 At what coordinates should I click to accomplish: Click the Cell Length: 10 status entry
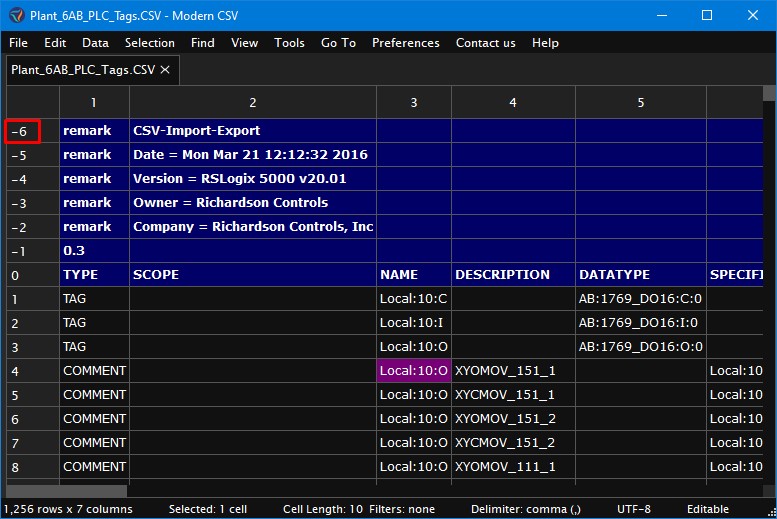pyautogui.click(x=323, y=509)
